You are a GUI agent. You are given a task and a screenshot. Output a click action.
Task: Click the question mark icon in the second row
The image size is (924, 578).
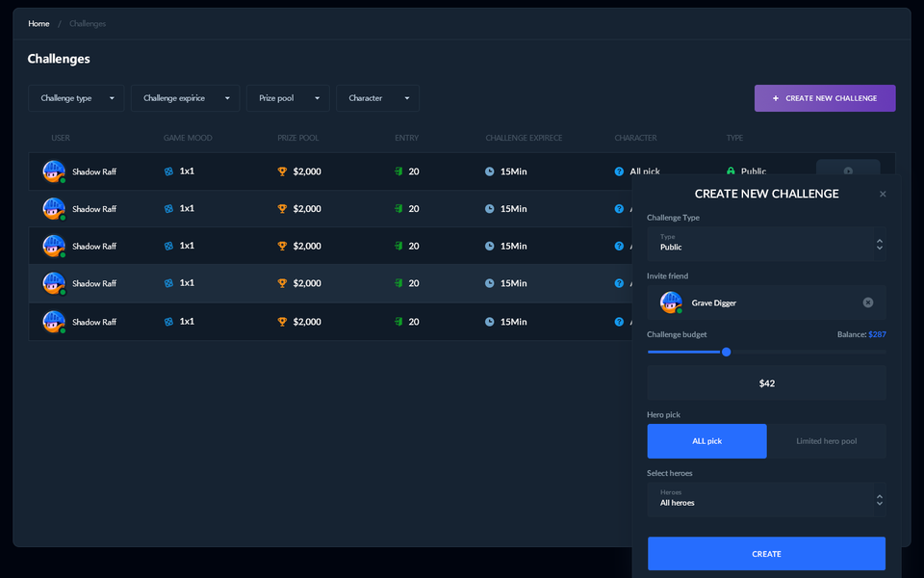[619, 209]
